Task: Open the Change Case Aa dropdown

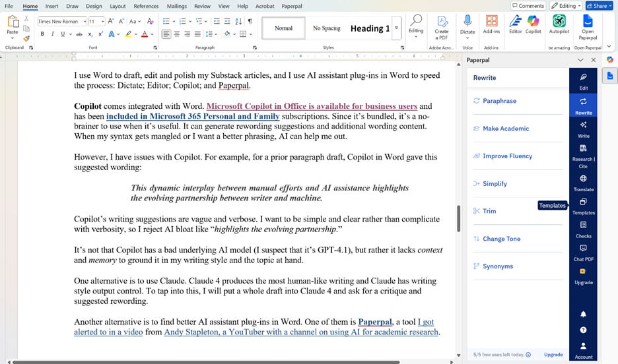Action: [135, 21]
